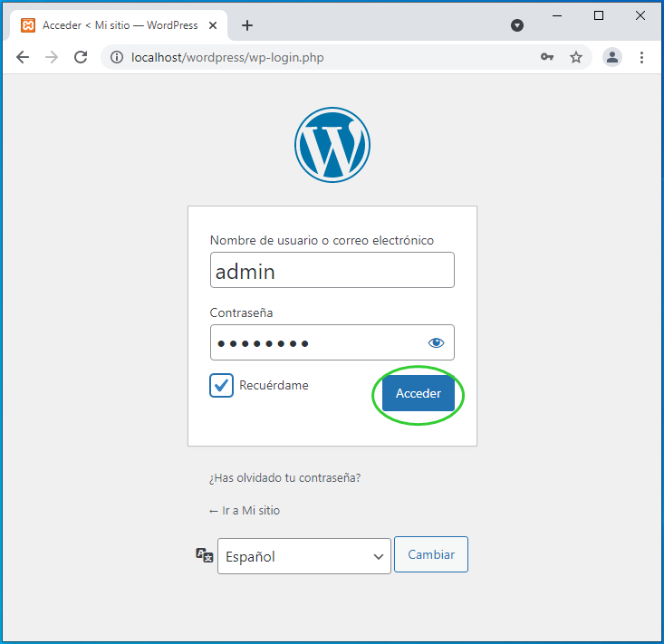Click the translation language icon

205,555
